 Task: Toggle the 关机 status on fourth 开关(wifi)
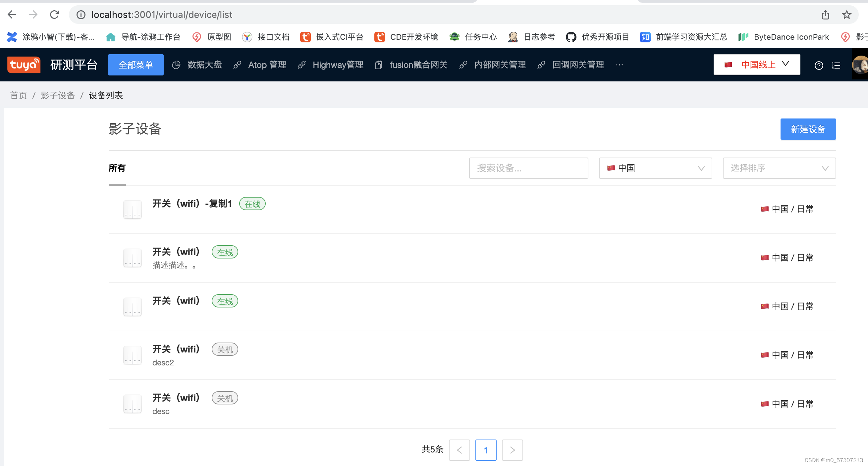coord(224,349)
